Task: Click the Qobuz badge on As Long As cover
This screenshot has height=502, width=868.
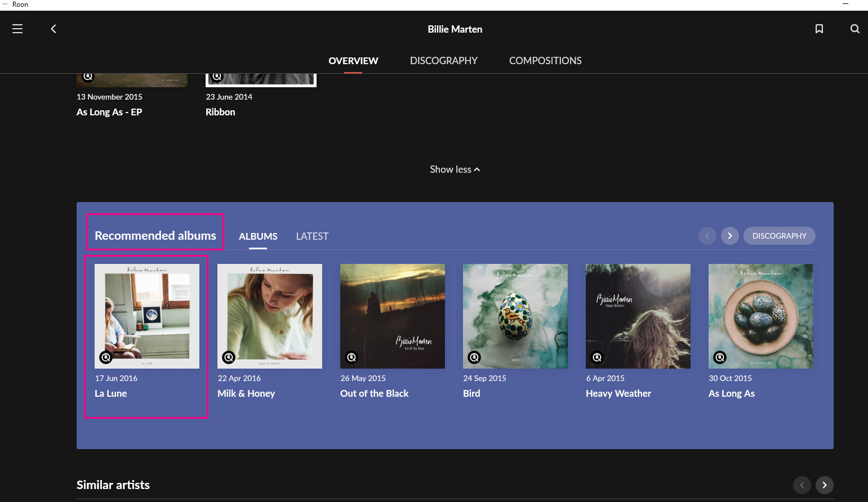Action: point(719,357)
